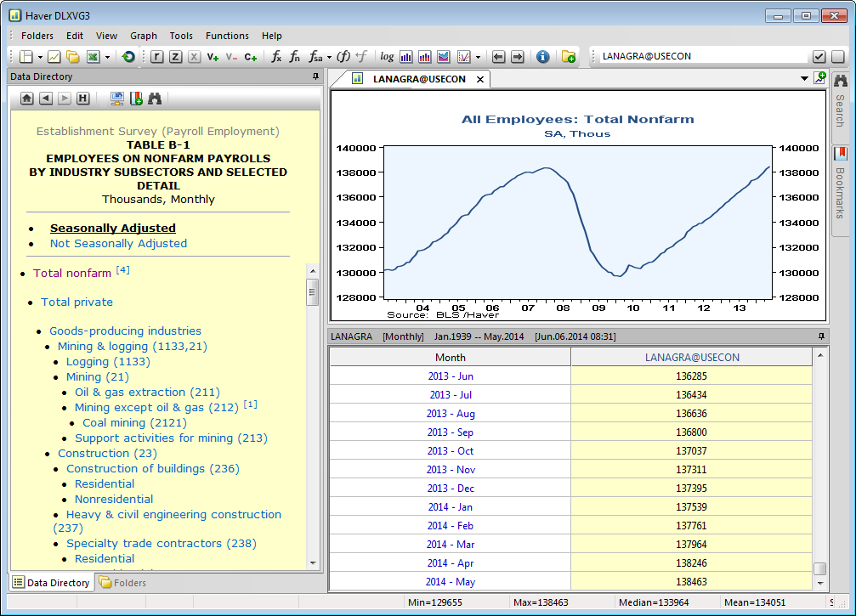Click the fn function icon
Image resolution: width=856 pixels, height=616 pixels.
click(295, 57)
